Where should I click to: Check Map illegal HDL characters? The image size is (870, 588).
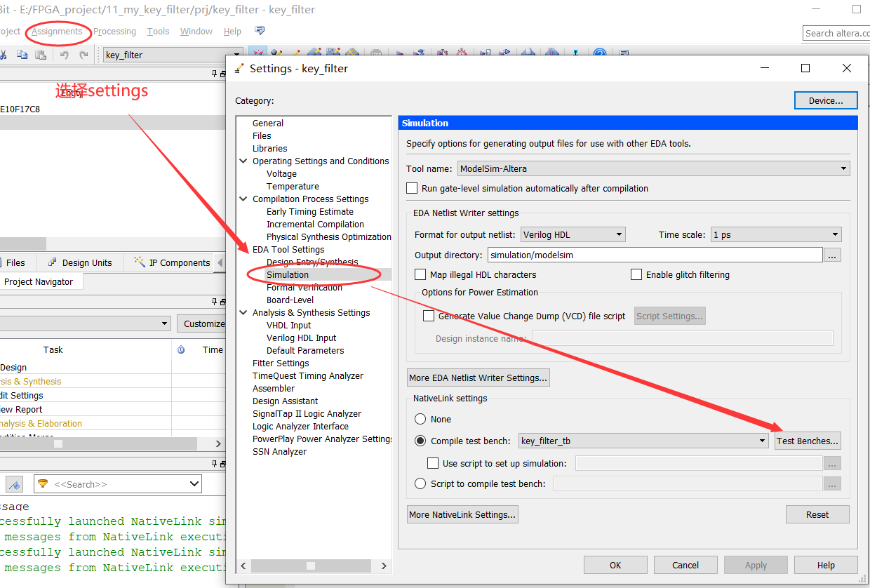(x=420, y=274)
